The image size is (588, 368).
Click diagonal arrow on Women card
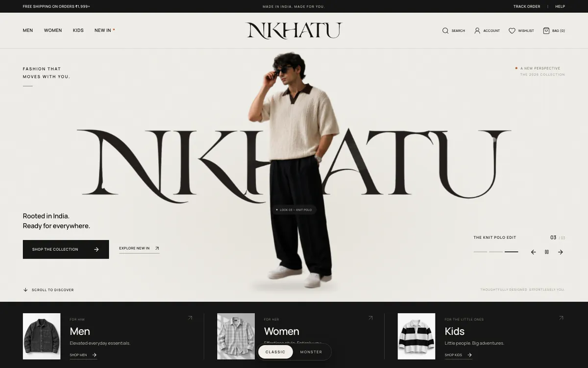(370, 318)
